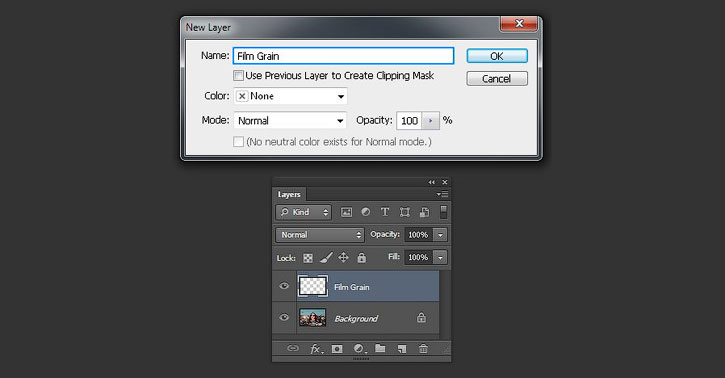Image resolution: width=725 pixels, height=378 pixels.
Task: Click the lock image pixels brush icon
Action: (326, 257)
